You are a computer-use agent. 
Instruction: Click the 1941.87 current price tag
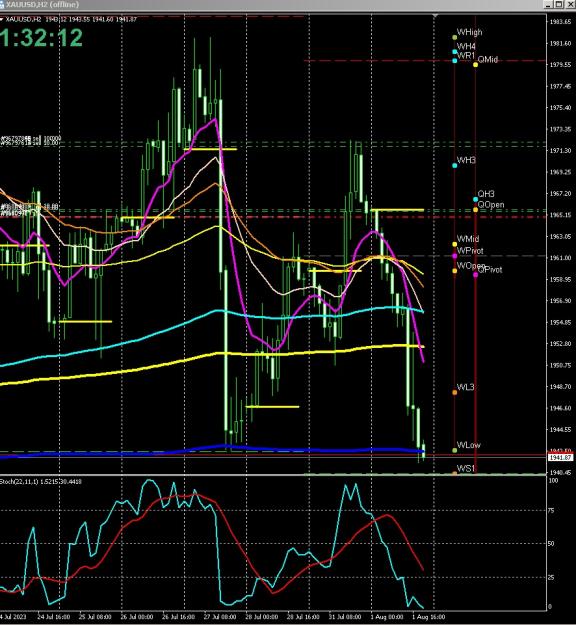click(561, 458)
